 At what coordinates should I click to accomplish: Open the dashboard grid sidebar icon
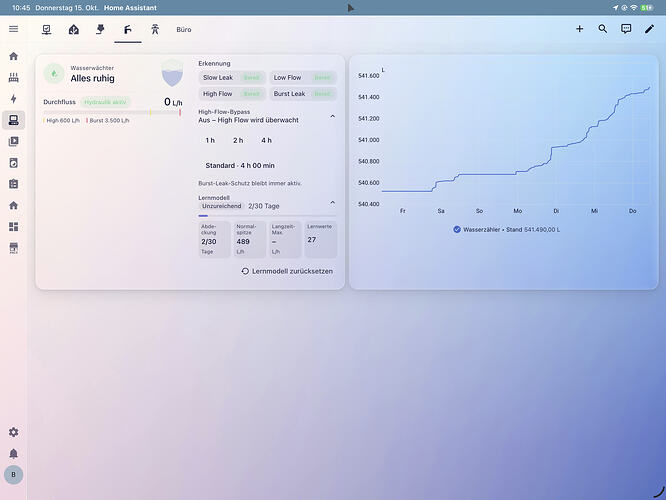click(14, 227)
